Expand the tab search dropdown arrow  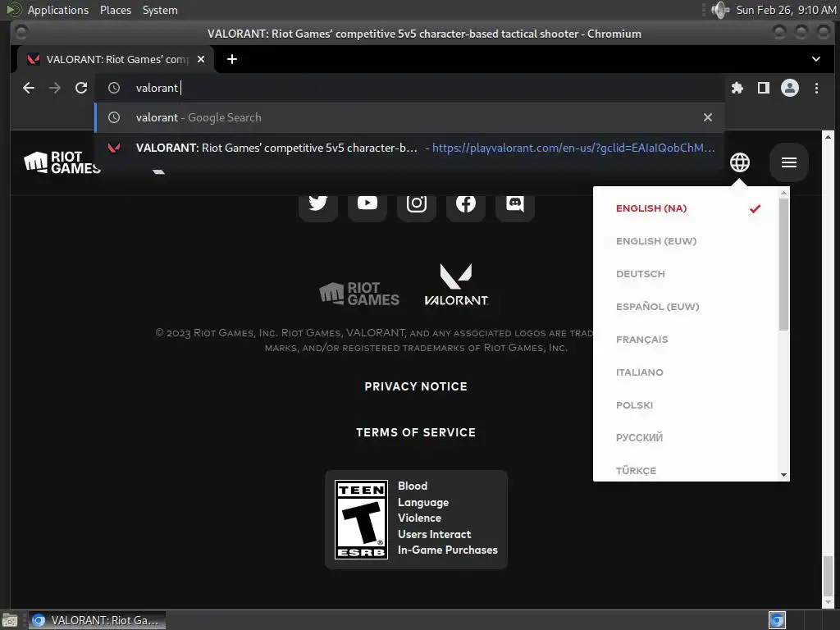pos(816,59)
